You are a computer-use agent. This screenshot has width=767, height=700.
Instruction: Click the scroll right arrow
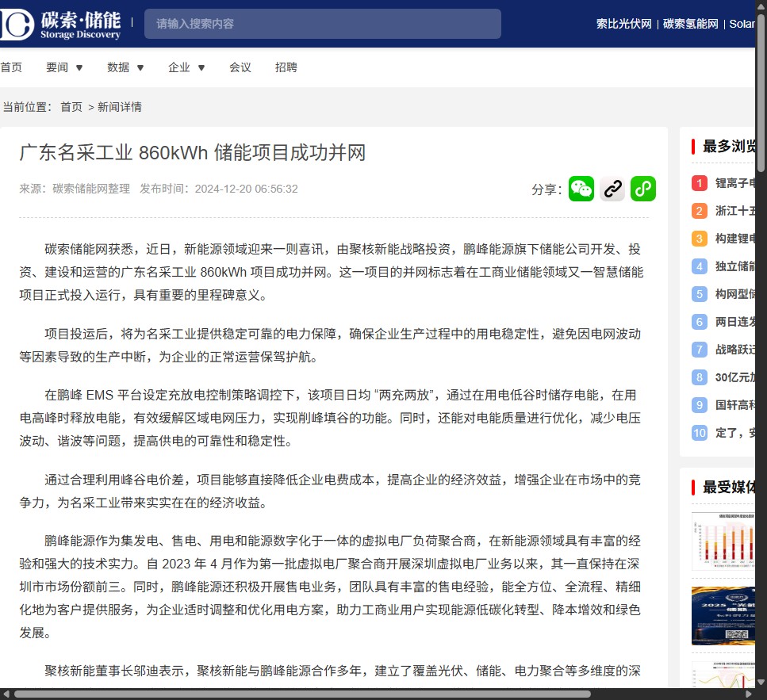tap(749, 694)
